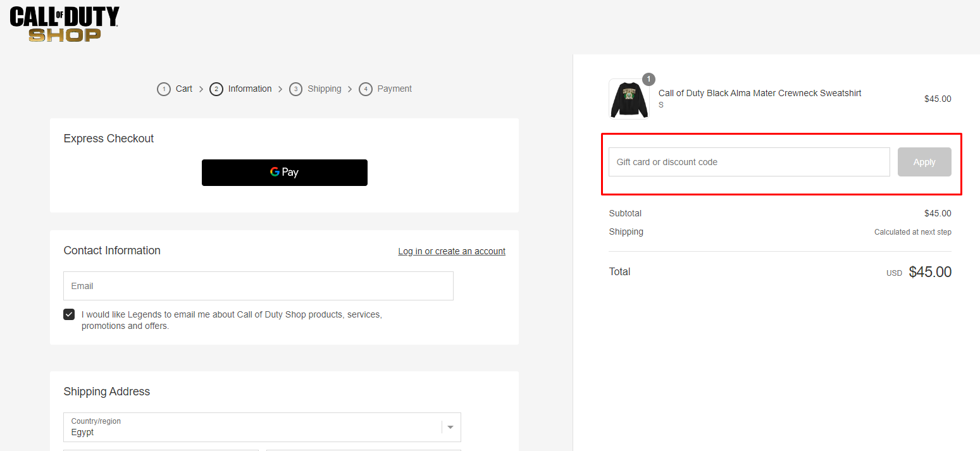
Task: Click the Contact Information heading
Action: (x=112, y=250)
